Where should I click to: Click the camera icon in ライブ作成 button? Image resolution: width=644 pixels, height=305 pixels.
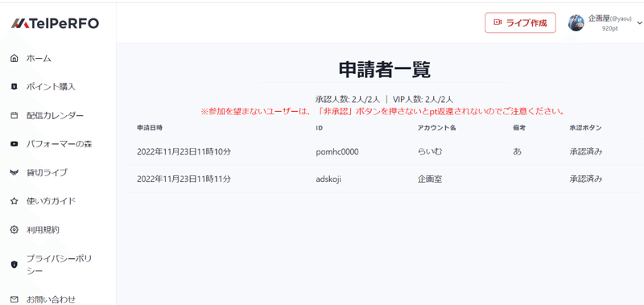498,23
